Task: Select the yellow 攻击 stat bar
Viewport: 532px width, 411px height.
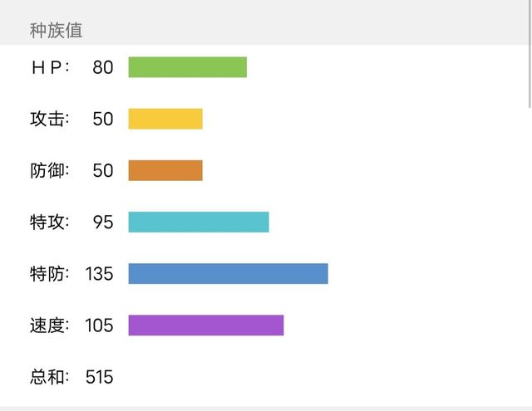Action: 165,119
